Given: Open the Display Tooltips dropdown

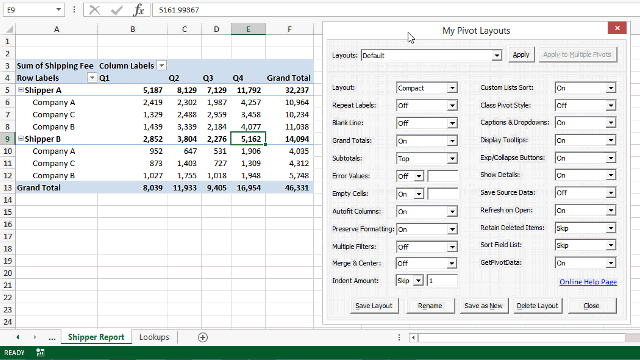Looking at the screenshot, I should (611, 140).
